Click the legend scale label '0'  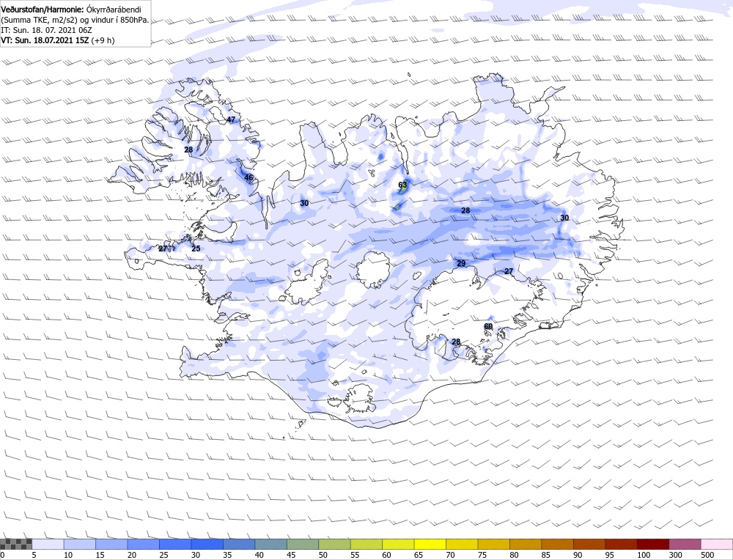point(2,555)
